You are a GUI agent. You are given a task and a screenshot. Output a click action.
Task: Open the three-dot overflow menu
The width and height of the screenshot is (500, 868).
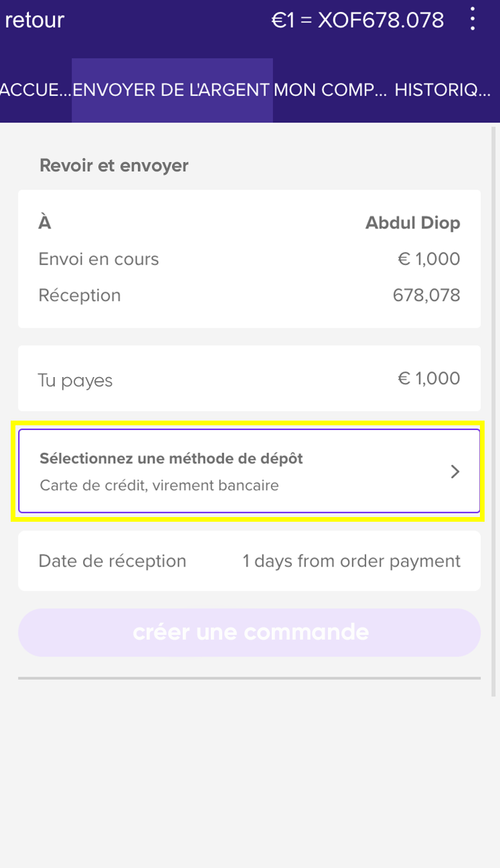pyautogui.click(x=473, y=19)
